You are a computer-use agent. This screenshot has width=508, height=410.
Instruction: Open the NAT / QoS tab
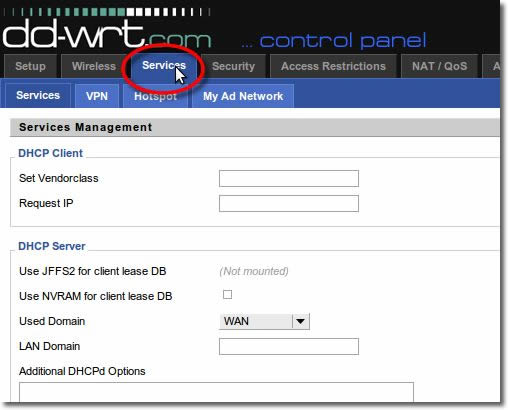coord(439,66)
